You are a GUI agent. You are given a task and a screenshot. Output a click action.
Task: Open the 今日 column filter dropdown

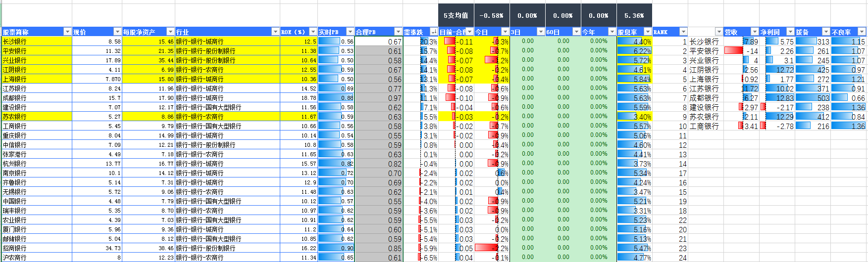[x=505, y=32]
